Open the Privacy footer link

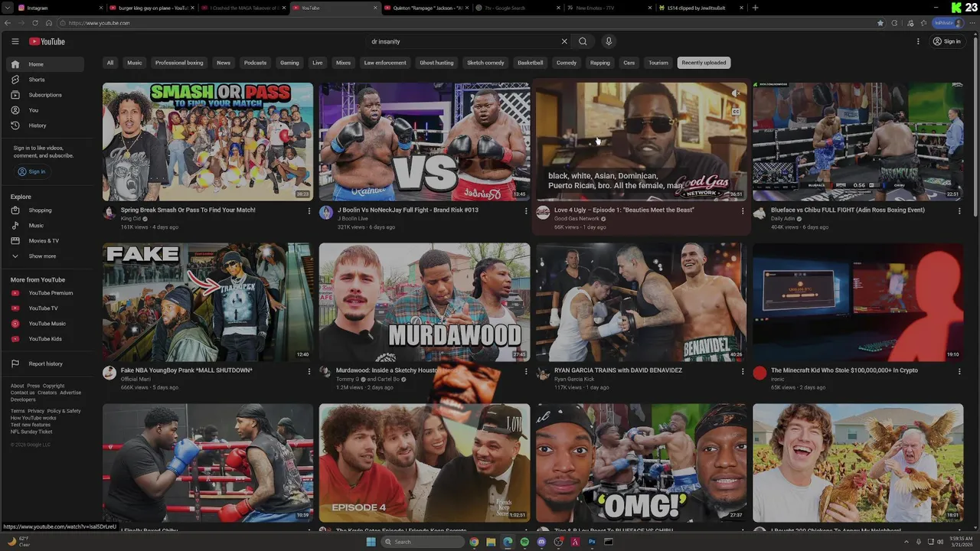click(36, 411)
